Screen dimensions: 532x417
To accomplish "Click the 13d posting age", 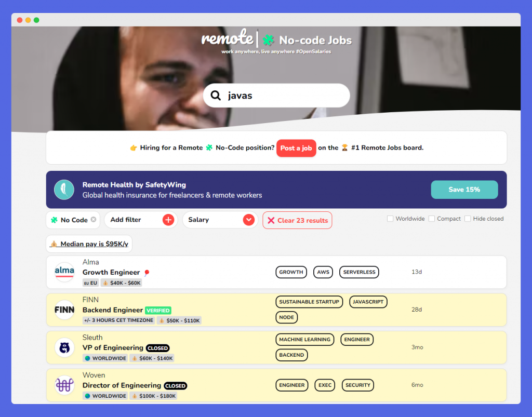I will 417,272.
